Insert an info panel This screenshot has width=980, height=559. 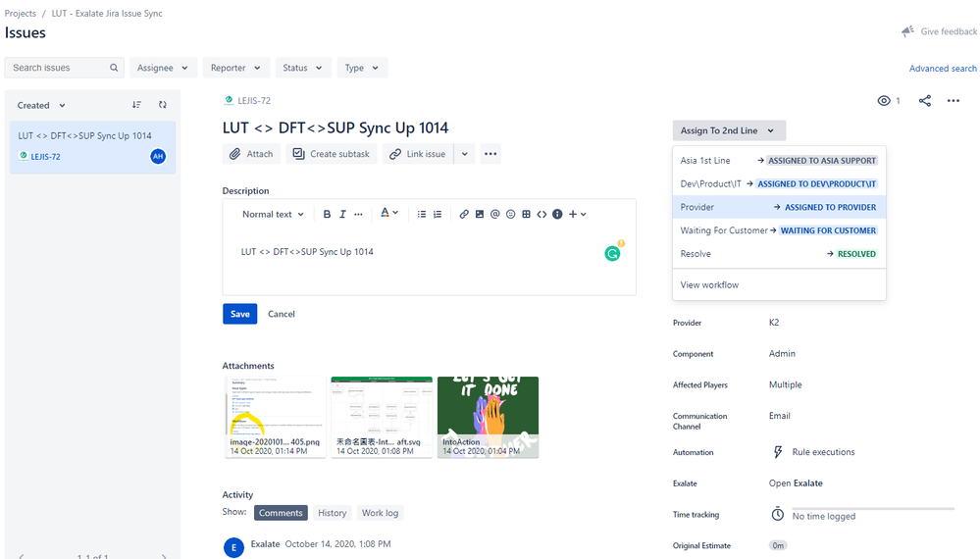click(x=557, y=214)
